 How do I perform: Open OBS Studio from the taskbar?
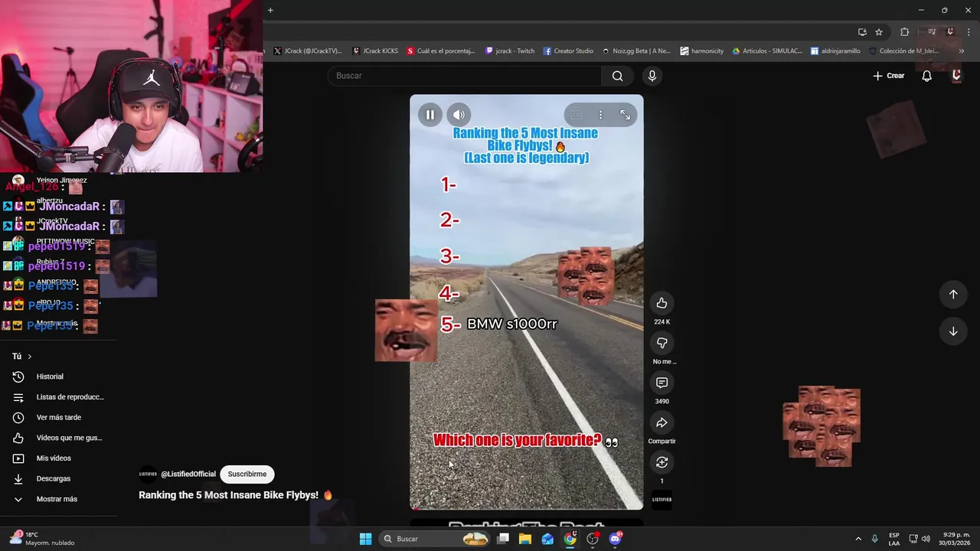593,539
